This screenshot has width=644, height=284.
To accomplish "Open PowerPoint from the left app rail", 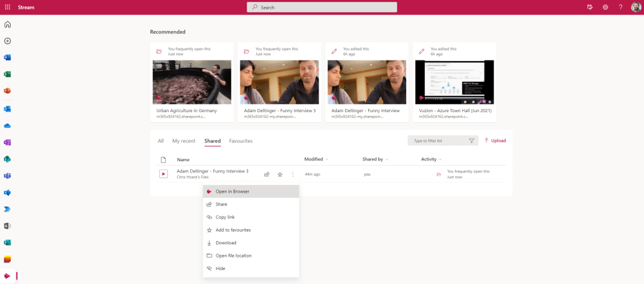I will [8, 91].
